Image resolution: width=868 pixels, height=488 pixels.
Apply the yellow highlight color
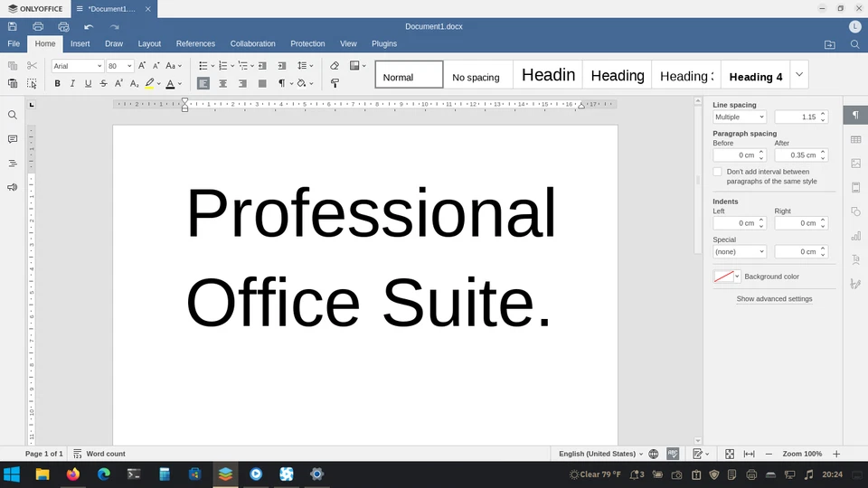coord(149,83)
